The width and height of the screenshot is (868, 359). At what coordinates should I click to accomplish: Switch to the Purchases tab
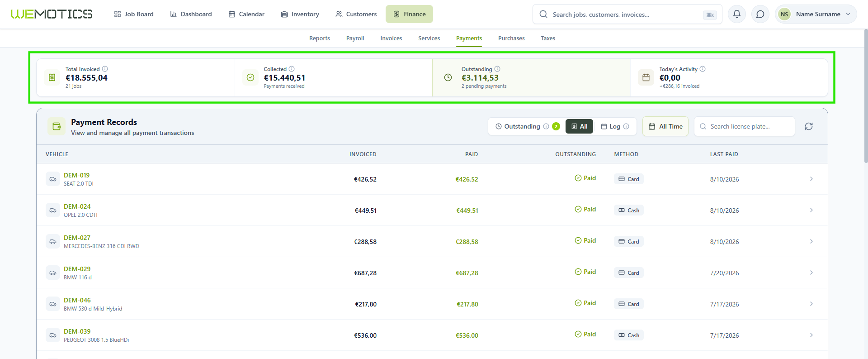click(x=511, y=38)
